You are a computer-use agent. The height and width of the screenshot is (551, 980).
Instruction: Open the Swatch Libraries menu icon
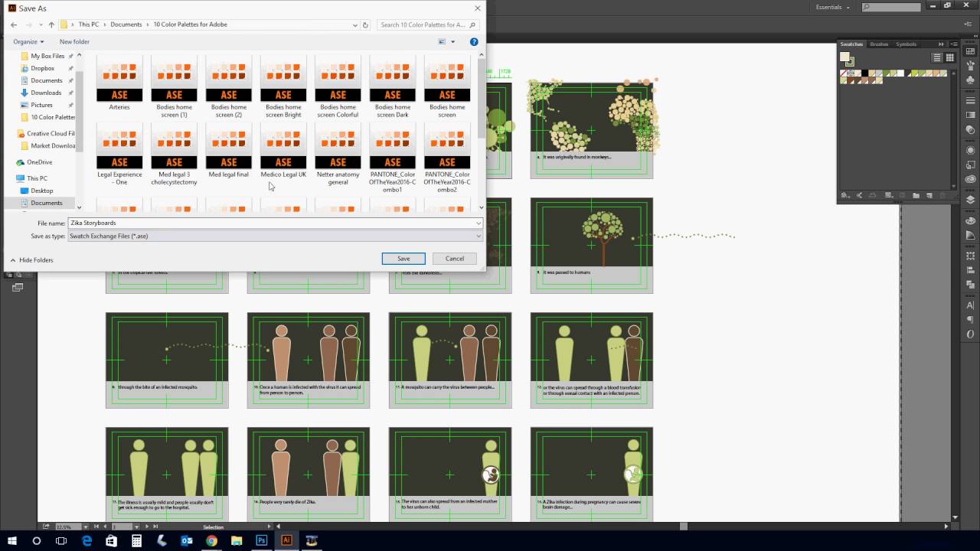coord(845,195)
